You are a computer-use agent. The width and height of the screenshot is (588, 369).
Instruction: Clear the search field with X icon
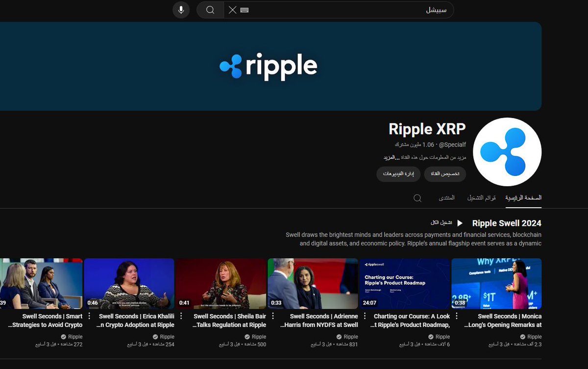[232, 10]
